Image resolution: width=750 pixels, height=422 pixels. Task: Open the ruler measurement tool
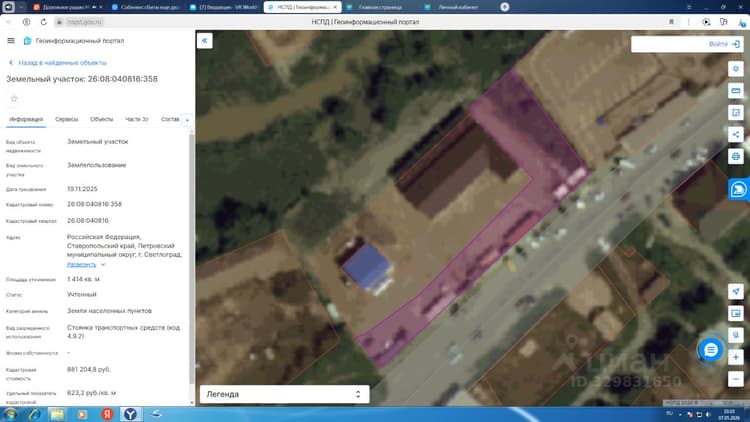tap(736, 91)
